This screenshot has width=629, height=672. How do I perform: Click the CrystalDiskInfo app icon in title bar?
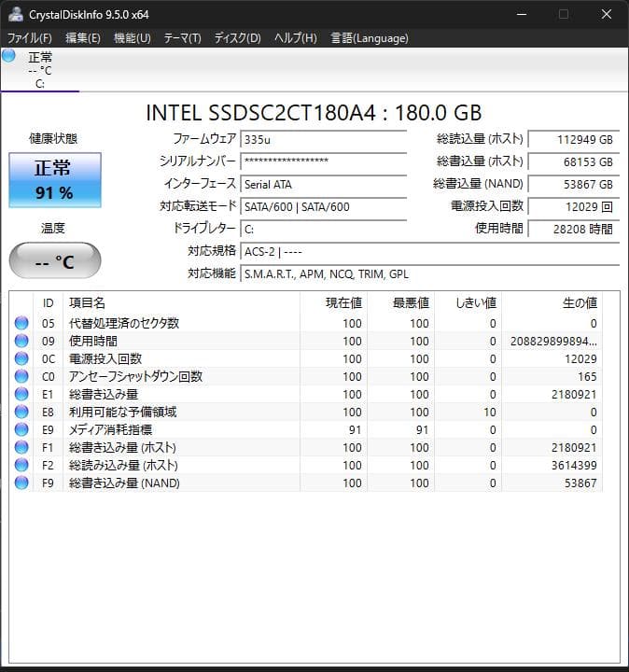point(16,14)
